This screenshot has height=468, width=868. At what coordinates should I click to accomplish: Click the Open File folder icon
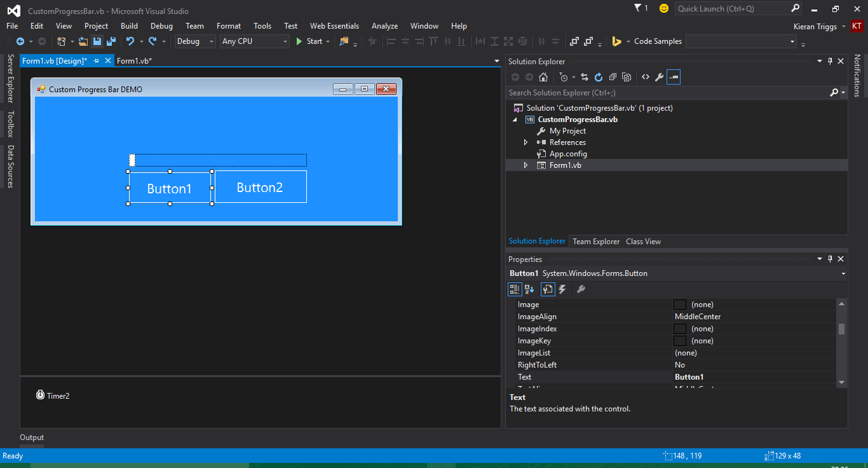tap(83, 41)
